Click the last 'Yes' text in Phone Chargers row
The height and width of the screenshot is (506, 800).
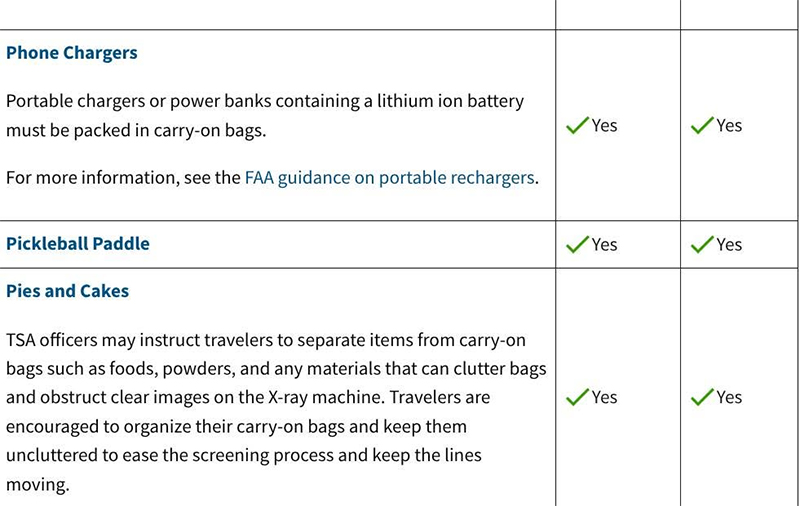tap(729, 125)
